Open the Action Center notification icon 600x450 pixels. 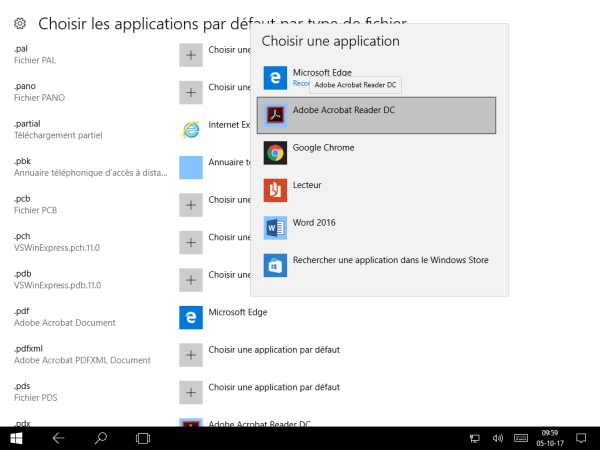[x=581, y=438]
